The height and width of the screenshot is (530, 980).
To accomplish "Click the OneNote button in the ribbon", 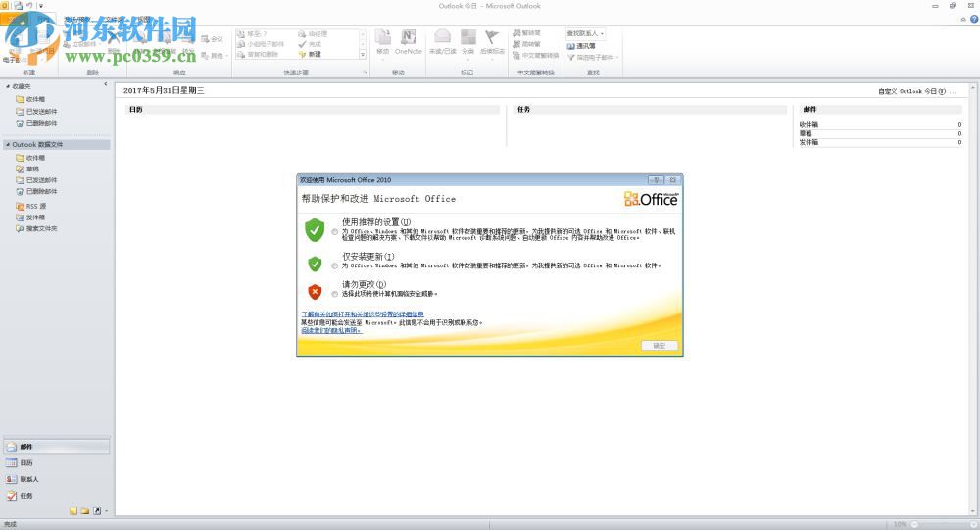I will click(408, 42).
